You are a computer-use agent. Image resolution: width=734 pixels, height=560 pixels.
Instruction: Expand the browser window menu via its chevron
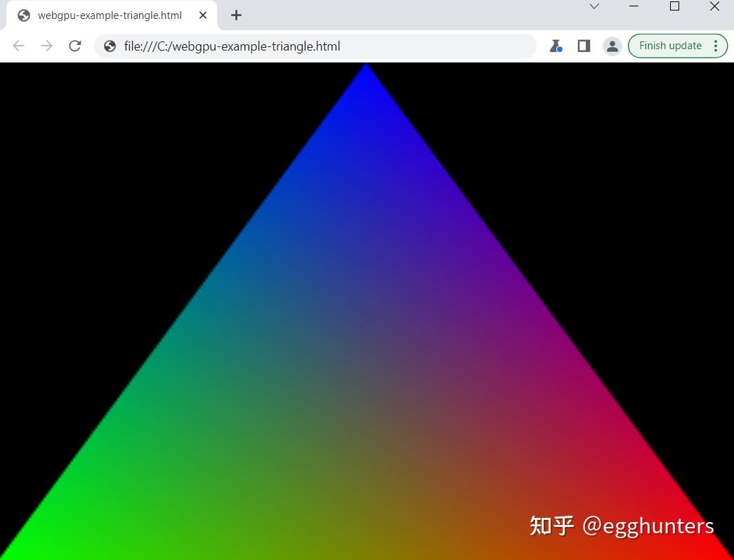coord(594,7)
